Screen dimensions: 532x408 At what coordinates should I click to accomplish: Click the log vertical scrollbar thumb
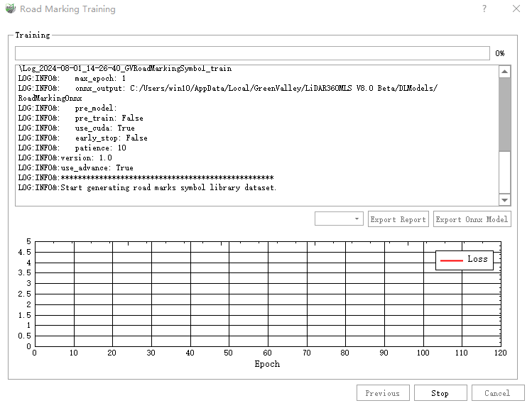[504, 114]
